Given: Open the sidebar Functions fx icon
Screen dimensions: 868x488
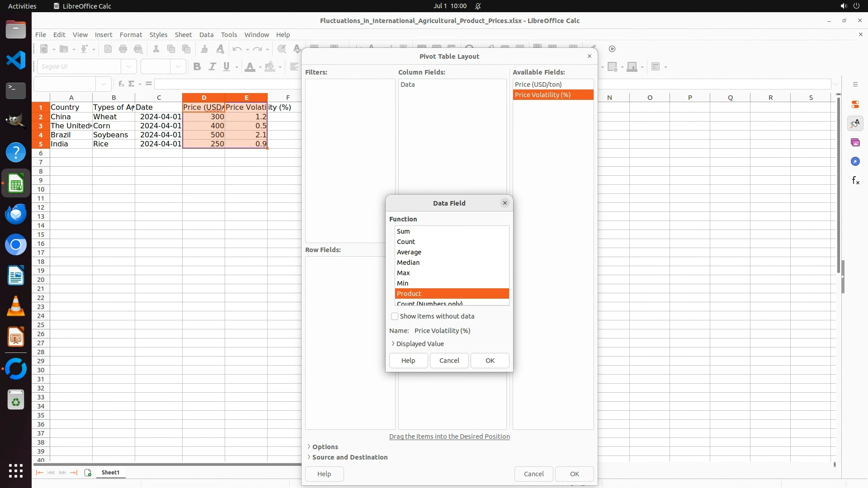Looking at the screenshot, I should click(x=855, y=181).
